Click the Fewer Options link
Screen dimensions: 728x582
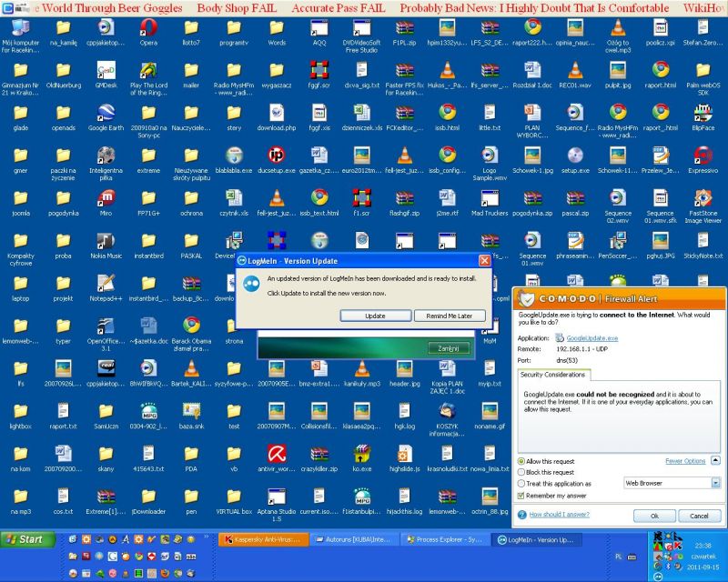tap(685, 461)
